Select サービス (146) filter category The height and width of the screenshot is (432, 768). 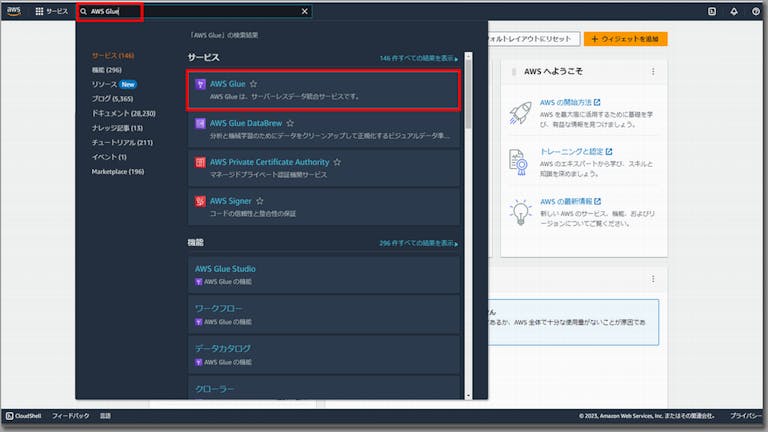[x=113, y=55]
